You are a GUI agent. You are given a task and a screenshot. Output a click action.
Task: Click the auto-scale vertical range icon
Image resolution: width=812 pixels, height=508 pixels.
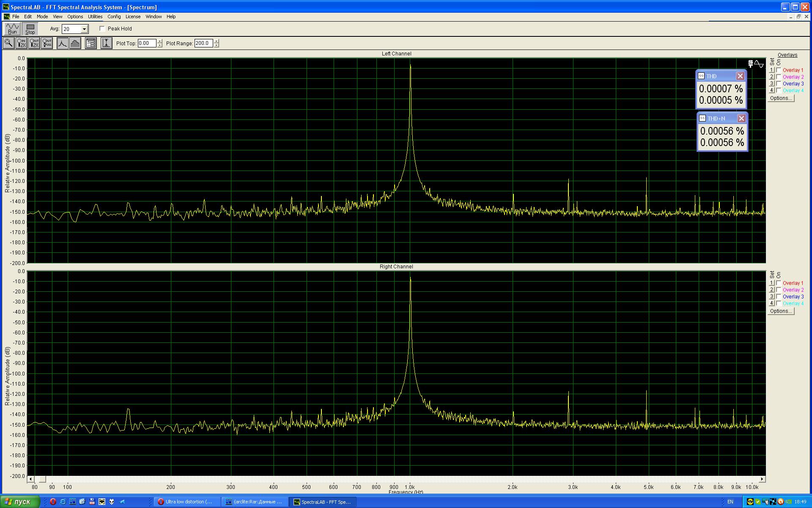[106, 43]
